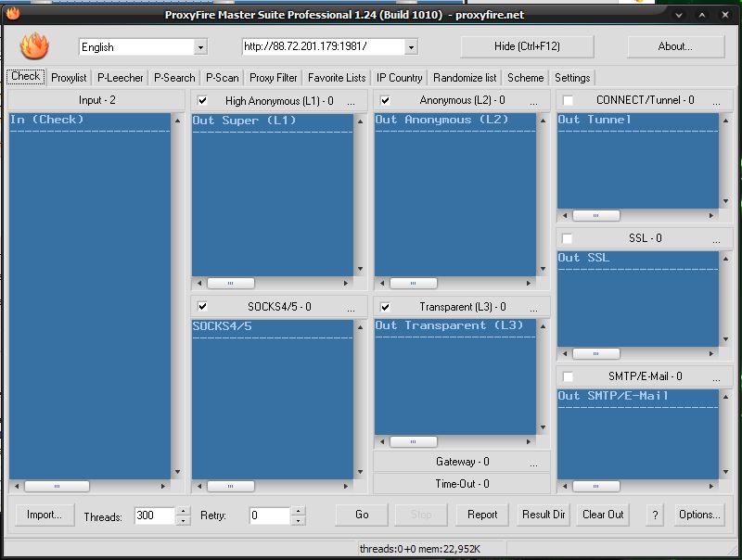Screen dimensions: 742x560
Task: Switch to the Check tab
Action: 26,77
